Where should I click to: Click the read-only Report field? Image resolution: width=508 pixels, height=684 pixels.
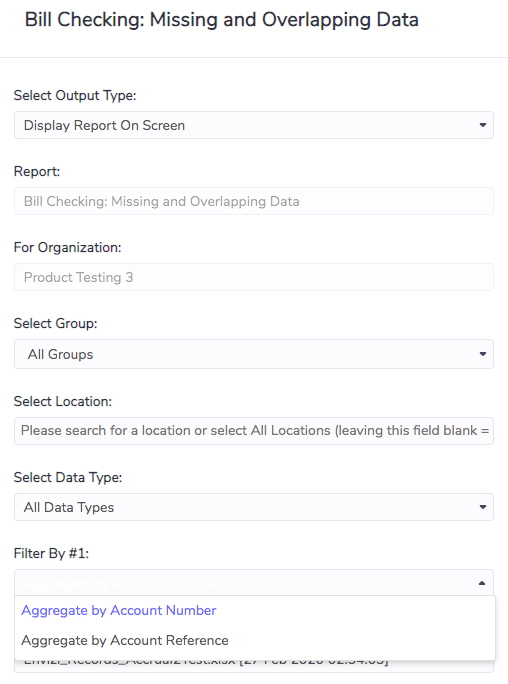[x=254, y=201]
